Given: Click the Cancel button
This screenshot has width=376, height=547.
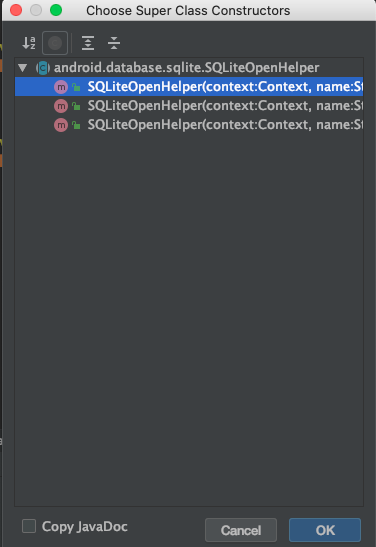Looking at the screenshot, I should pyautogui.click(x=241, y=530).
